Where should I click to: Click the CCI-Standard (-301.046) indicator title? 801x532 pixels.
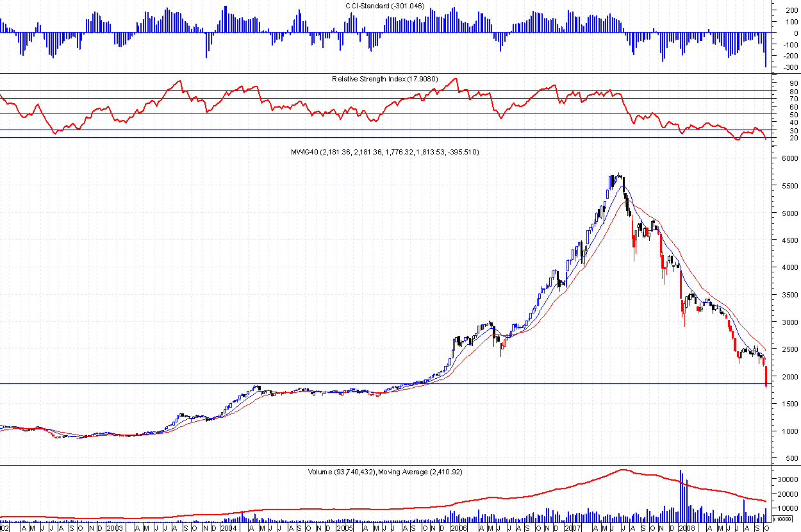384,6
